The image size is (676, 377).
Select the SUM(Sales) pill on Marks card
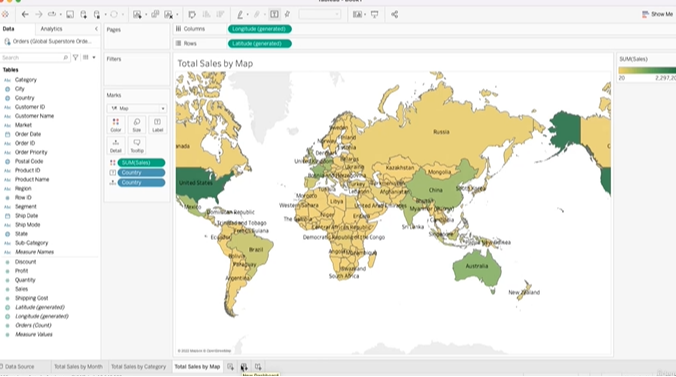pos(141,163)
